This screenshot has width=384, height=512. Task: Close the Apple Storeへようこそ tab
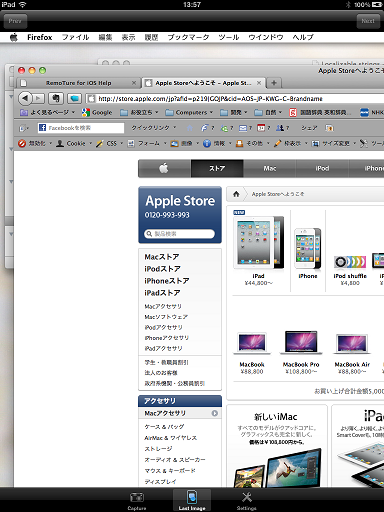pos(259,83)
